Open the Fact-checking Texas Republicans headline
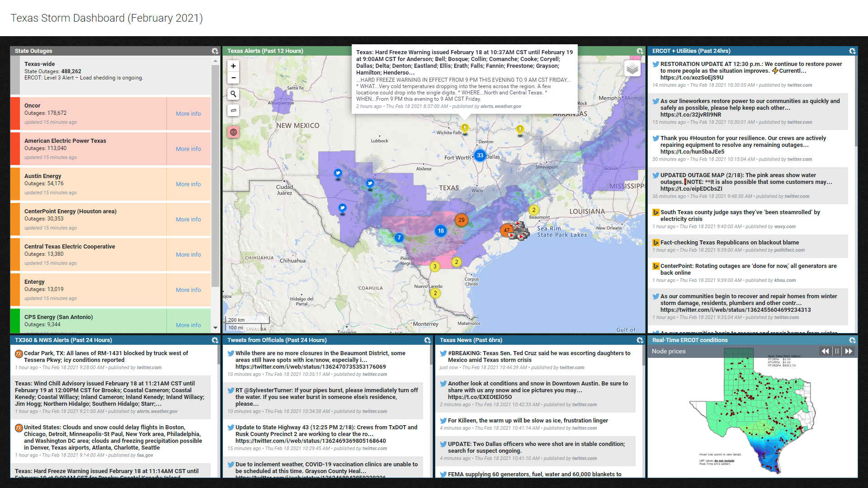Viewport: 868px width, 488px height. (x=729, y=243)
